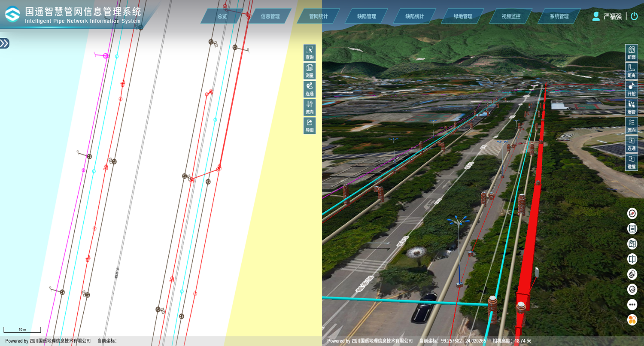This screenshot has width=644, height=346.
Task: Toggle 3D scene 流向 flow direction display
Action: tap(631, 126)
